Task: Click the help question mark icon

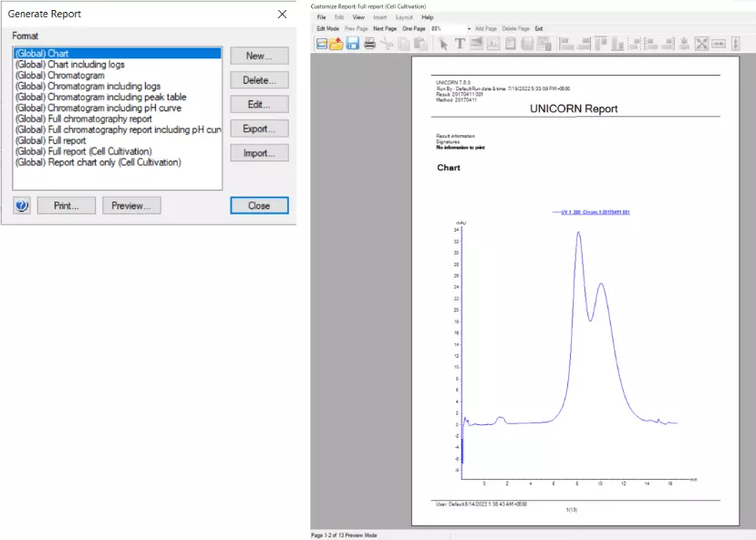Action: point(23,206)
